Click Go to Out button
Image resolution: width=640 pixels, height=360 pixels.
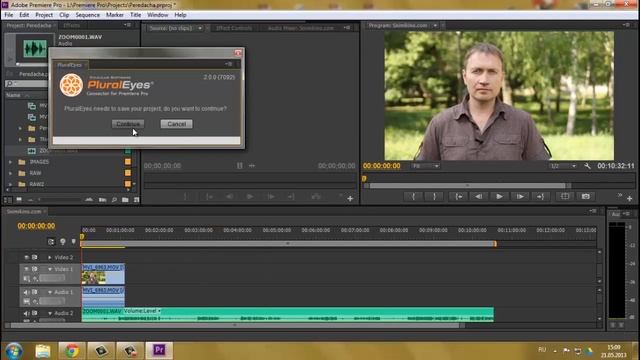pos(540,197)
